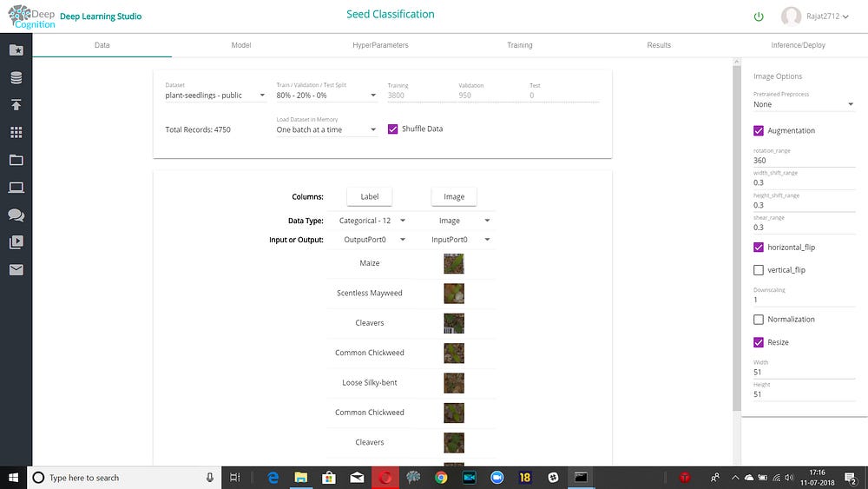This screenshot has width=868, height=489.
Task: Switch to the Model tab
Action: pyautogui.click(x=241, y=45)
